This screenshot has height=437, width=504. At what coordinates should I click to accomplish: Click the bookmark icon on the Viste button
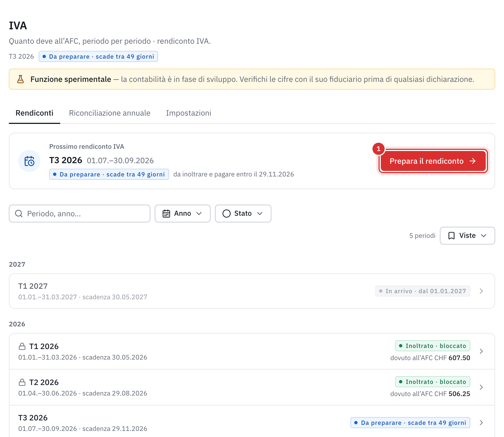pos(452,236)
